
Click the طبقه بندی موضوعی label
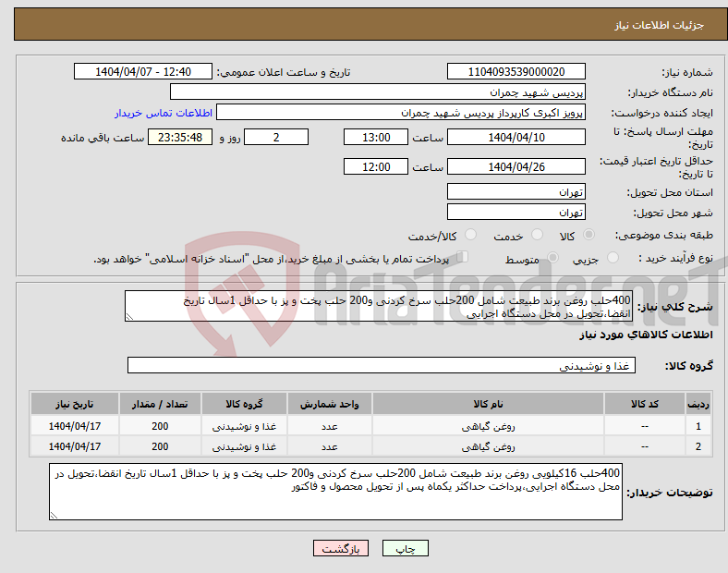click(x=664, y=236)
